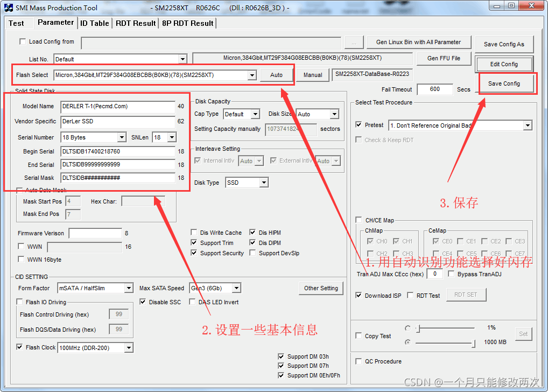Viewport: 548px width, 392px height.
Task: Click the SMI Mass Production Tool title icon
Action: 9,8
